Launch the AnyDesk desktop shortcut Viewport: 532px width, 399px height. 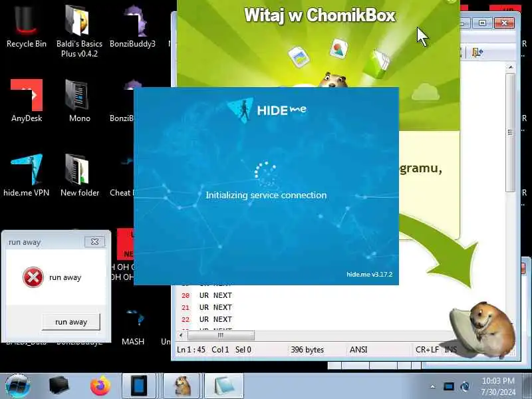point(27,100)
